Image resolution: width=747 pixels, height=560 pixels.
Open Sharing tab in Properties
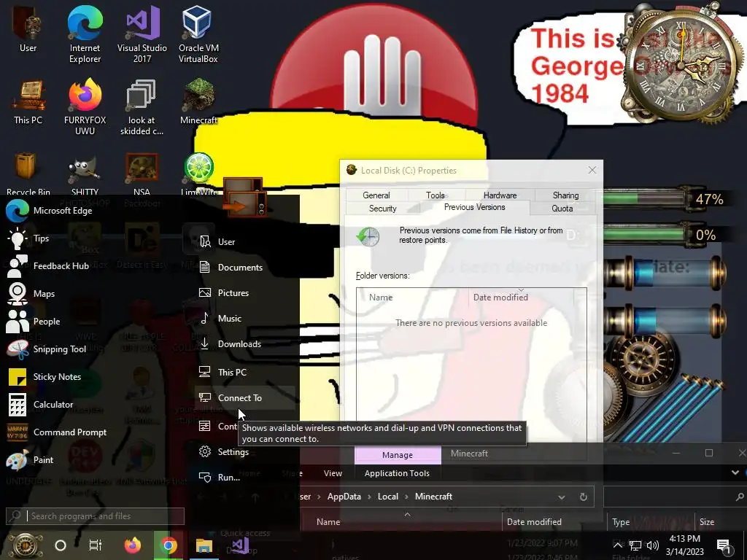click(565, 195)
